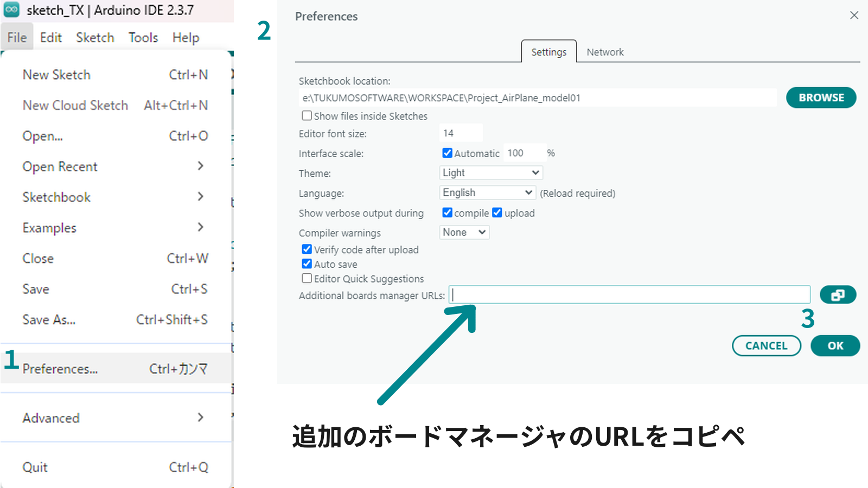Click the Arduino logo in the title bar
This screenshot has height=488, width=868.
coord(12,10)
